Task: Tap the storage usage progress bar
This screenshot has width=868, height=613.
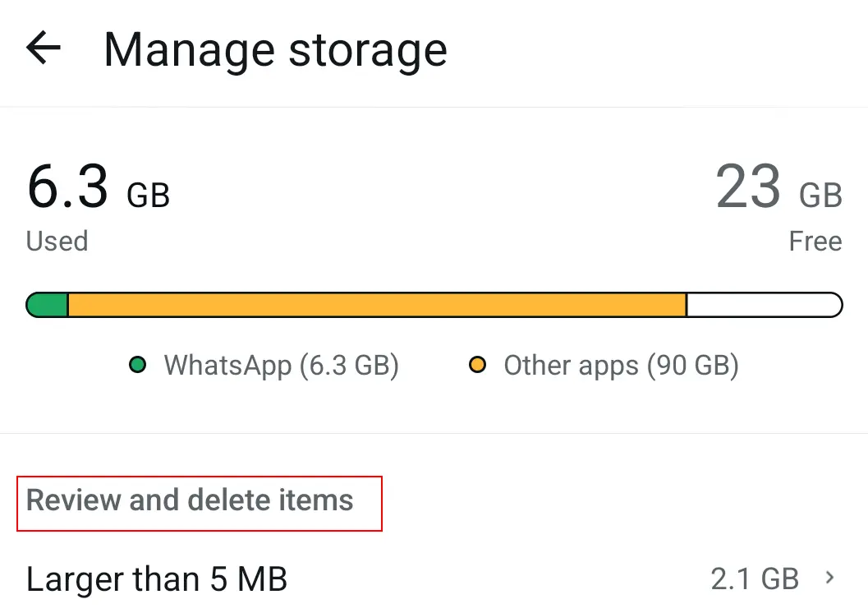Action: (434, 304)
